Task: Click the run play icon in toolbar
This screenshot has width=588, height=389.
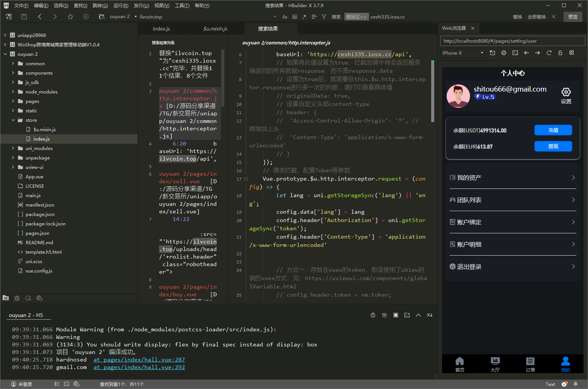Action: click(86, 17)
